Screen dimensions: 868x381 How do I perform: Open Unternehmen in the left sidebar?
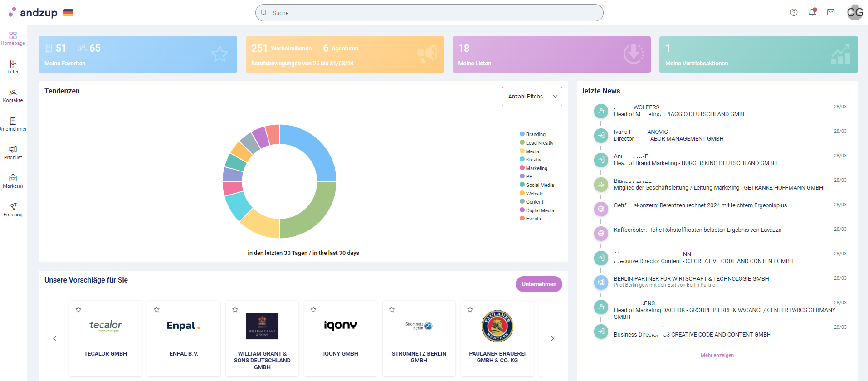tap(13, 124)
